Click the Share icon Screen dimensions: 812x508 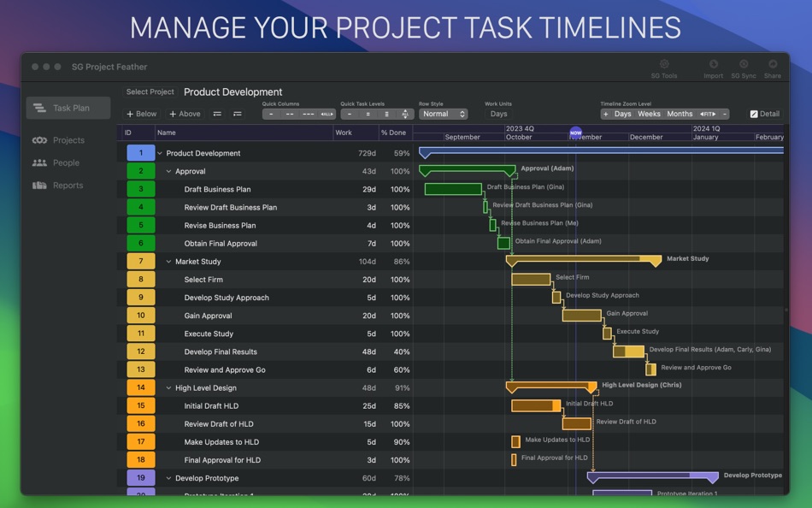pos(773,64)
